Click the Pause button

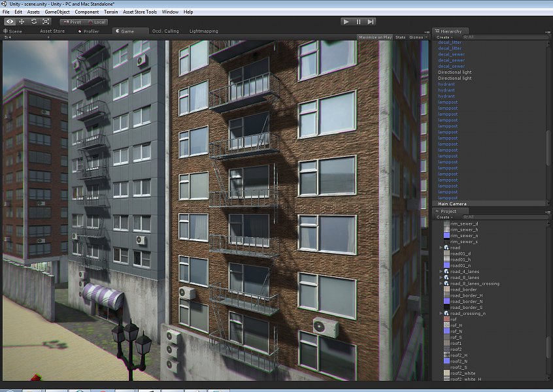coord(358,22)
